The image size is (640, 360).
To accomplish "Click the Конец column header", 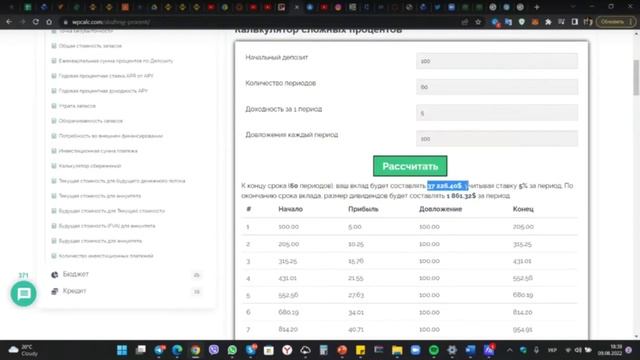I will coord(523,209).
